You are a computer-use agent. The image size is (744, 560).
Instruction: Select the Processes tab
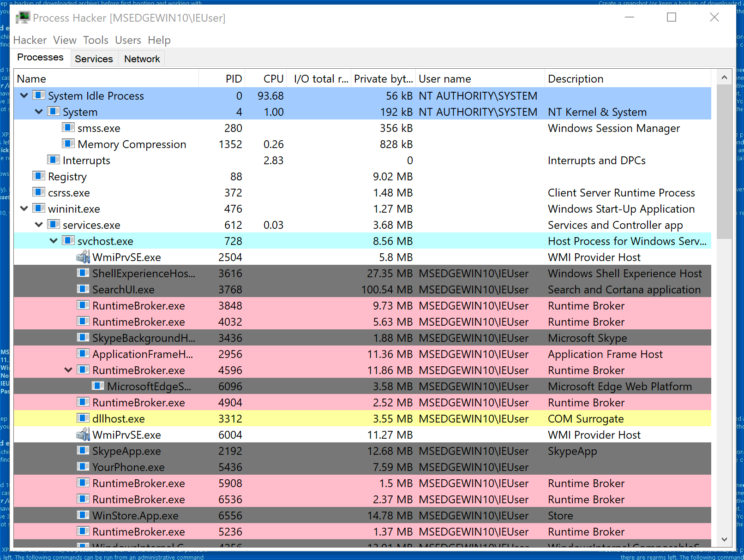41,57
